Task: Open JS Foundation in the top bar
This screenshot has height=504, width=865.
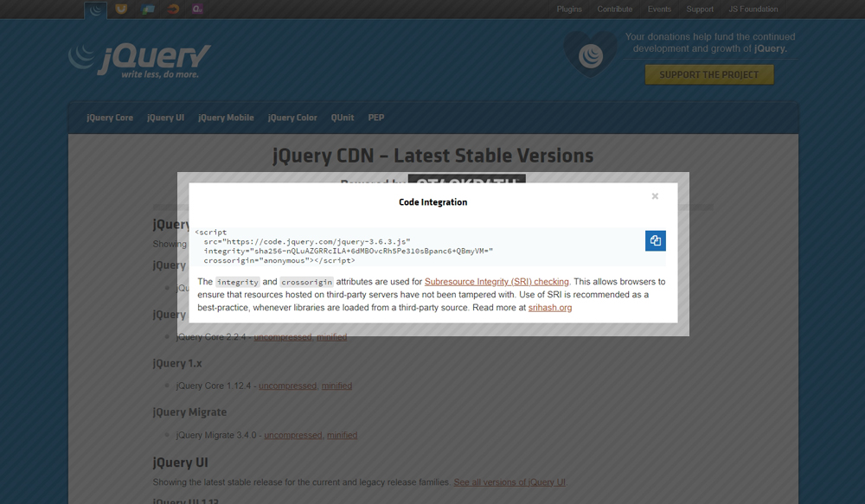Action: point(753,10)
